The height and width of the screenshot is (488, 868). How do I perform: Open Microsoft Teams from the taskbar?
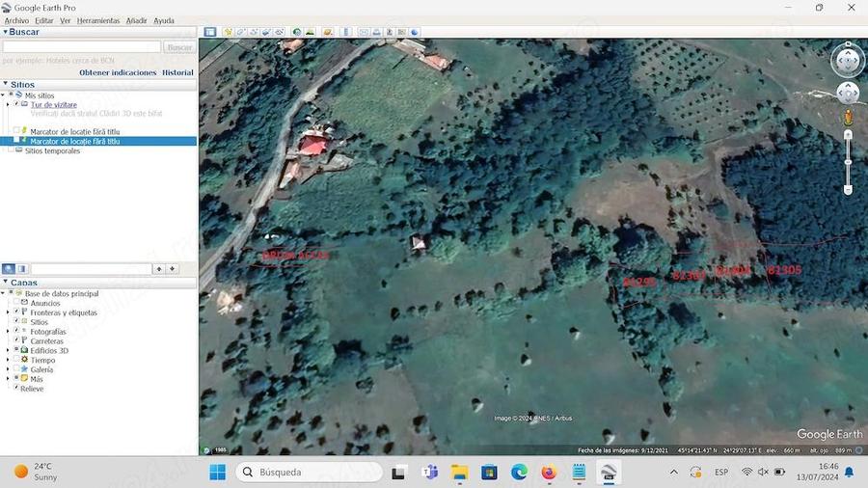429,472
